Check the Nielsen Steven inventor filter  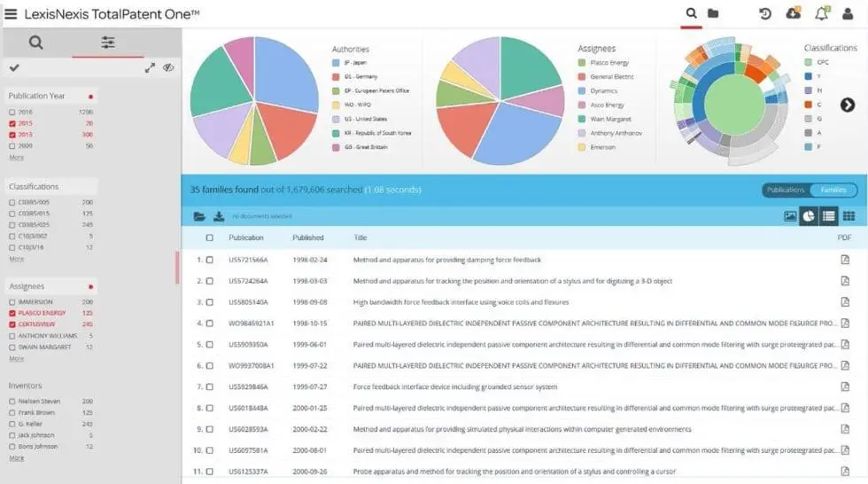[12, 401]
